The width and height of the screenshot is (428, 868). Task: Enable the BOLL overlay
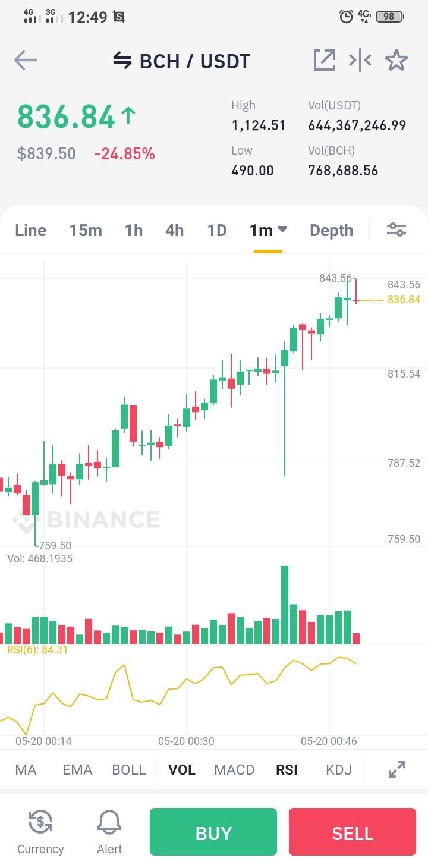(129, 770)
